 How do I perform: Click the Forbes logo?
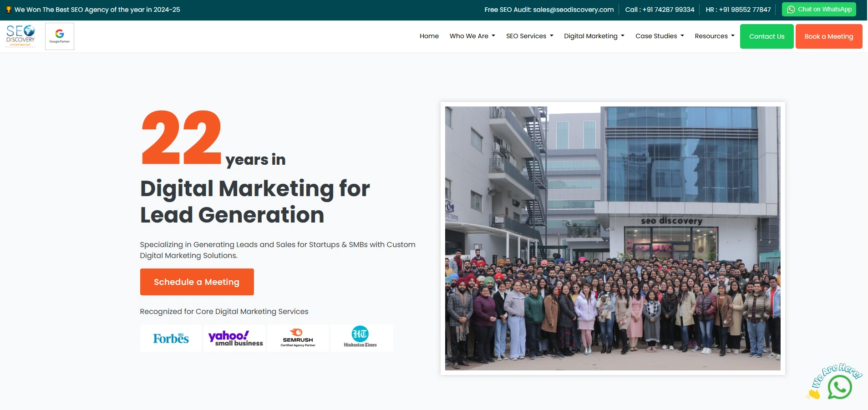click(171, 338)
